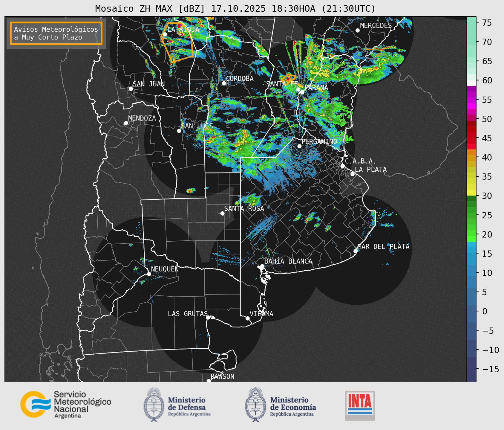
Task: Select the Córdoba city marker dot
Action: (x=224, y=83)
